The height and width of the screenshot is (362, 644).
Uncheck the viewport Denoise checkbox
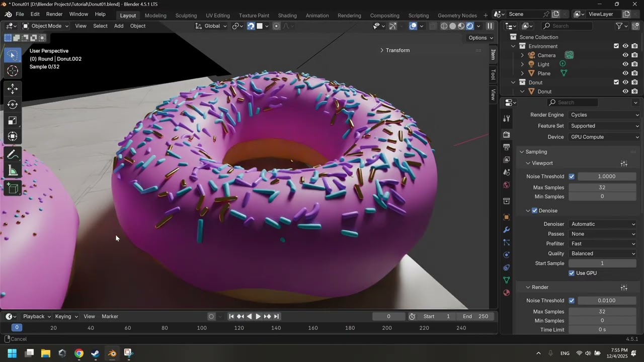535,211
